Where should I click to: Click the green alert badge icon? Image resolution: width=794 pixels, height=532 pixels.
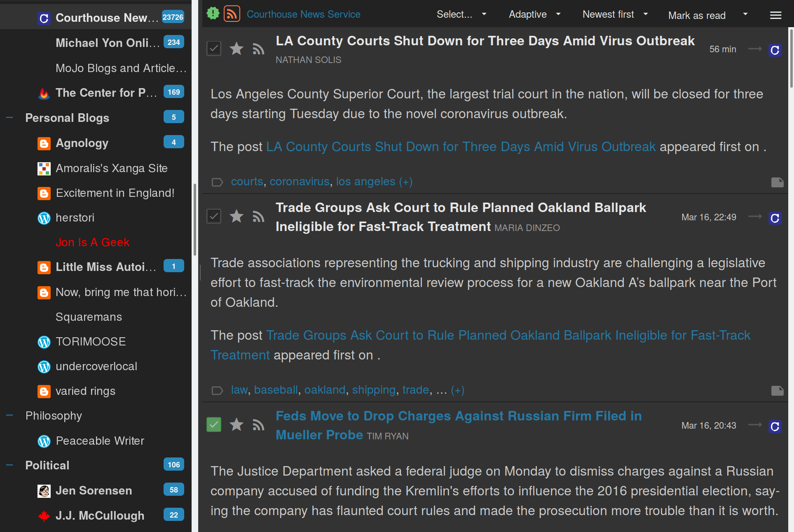(213, 14)
